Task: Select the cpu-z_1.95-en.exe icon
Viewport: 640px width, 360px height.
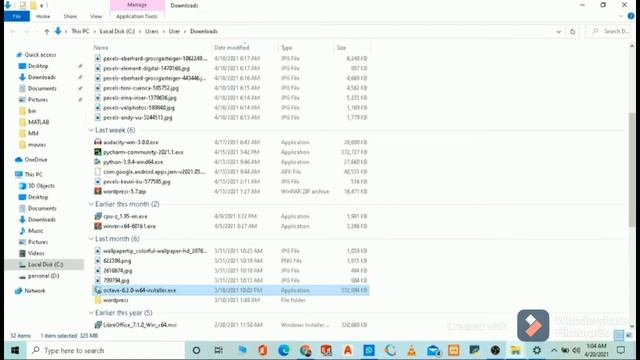Action: (x=98, y=216)
